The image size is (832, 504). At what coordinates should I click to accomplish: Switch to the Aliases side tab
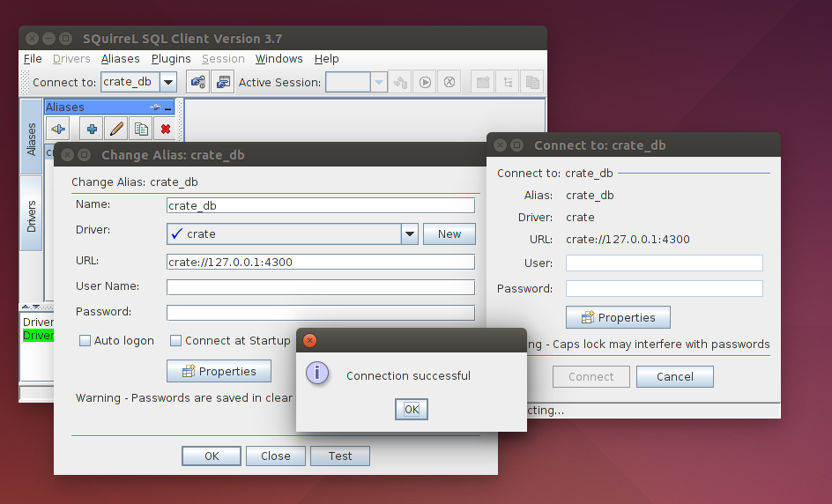[x=32, y=137]
